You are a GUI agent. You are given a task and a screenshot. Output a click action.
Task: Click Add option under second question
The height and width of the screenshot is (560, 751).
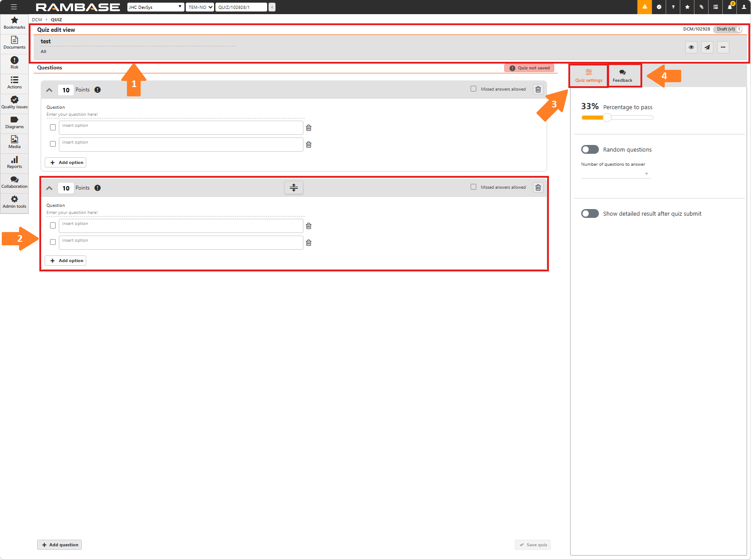coord(66,261)
